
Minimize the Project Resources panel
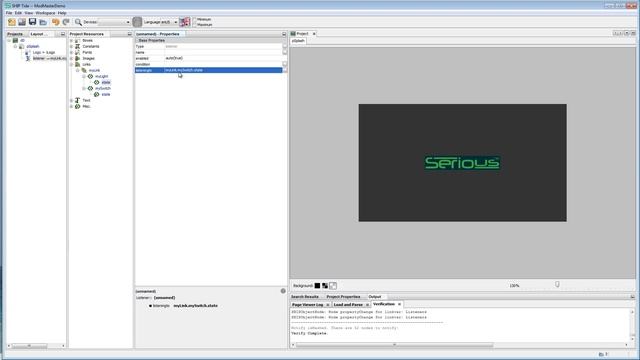(129, 34)
